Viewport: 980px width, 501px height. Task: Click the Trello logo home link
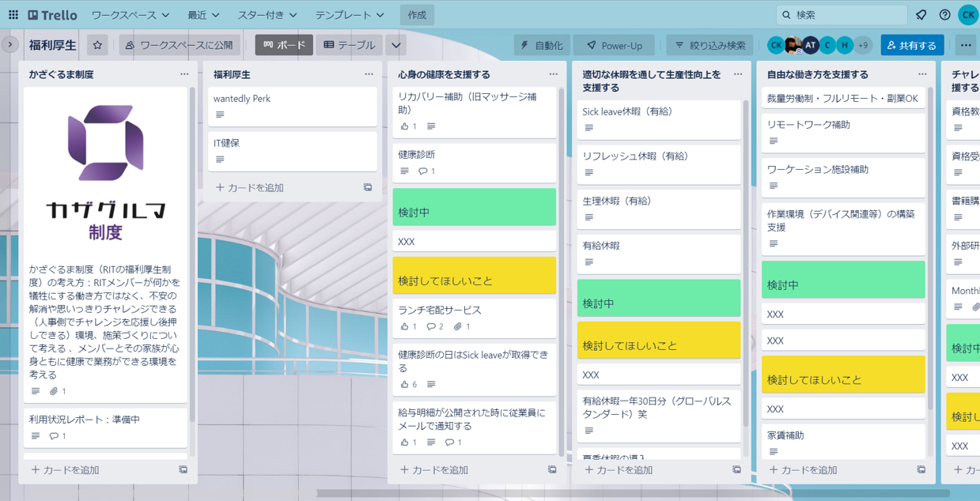(52, 15)
